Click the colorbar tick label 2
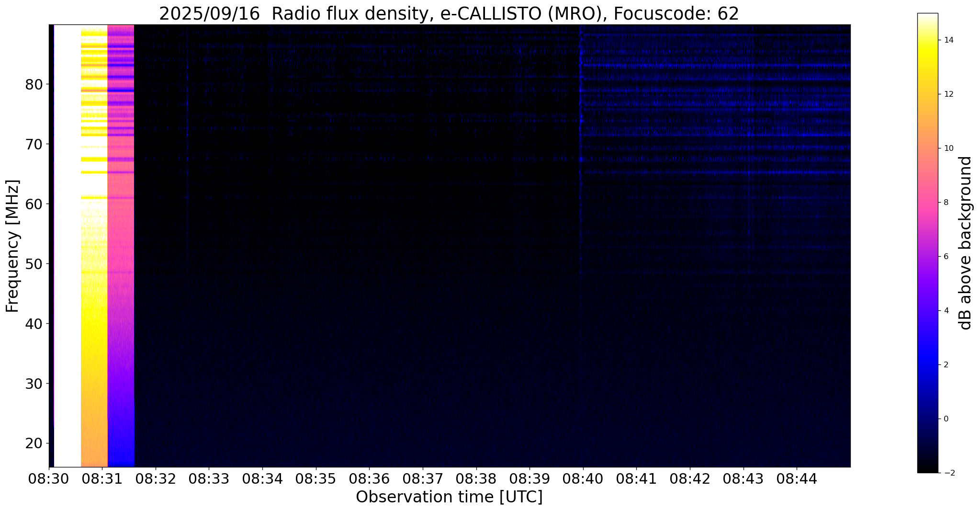 point(945,365)
